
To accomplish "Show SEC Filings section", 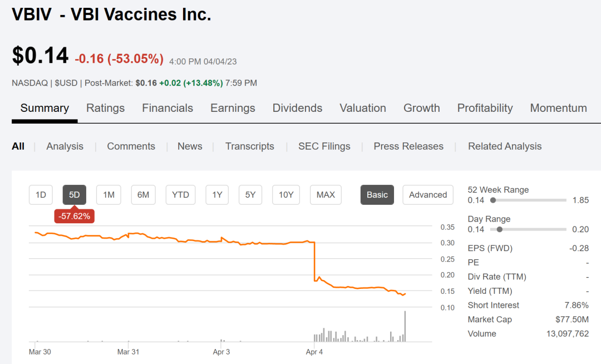I will (x=324, y=146).
